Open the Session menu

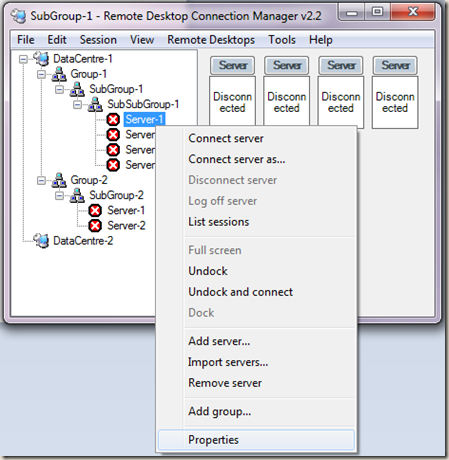point(98,40)
